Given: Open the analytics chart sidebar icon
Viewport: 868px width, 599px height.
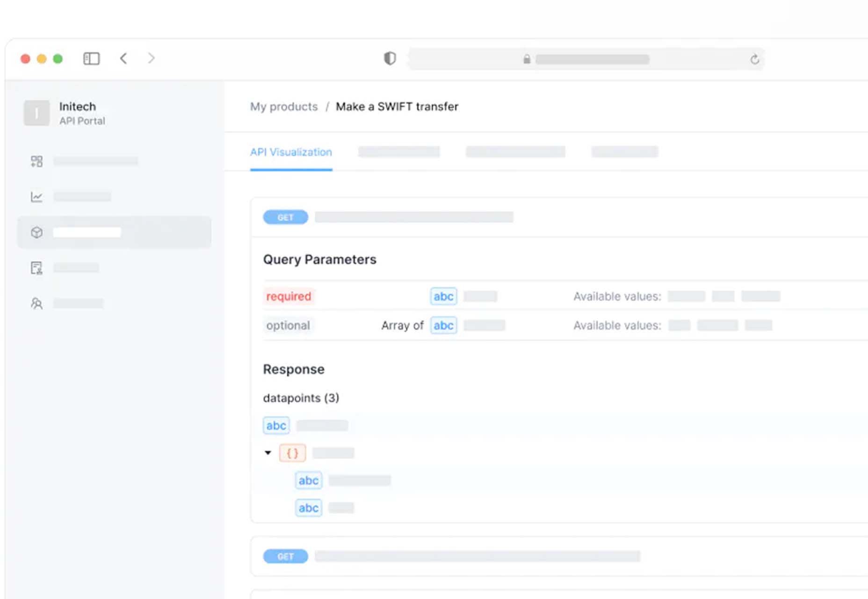Looking at the screenshot, I should 36,197.
